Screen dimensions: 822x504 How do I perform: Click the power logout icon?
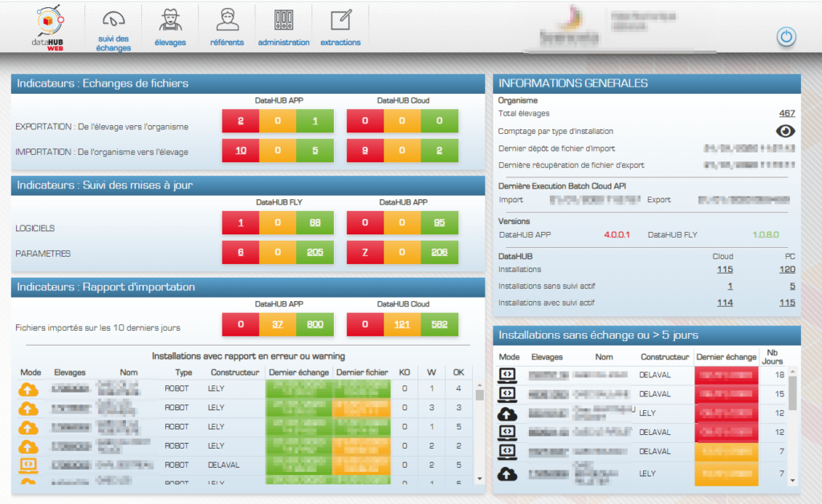click(786, 37)
